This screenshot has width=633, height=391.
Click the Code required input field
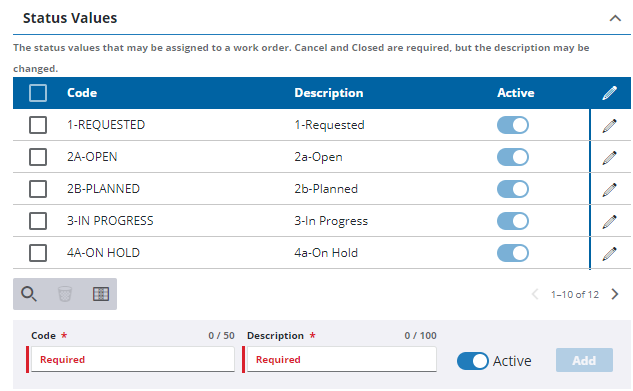tap(133, 359)
